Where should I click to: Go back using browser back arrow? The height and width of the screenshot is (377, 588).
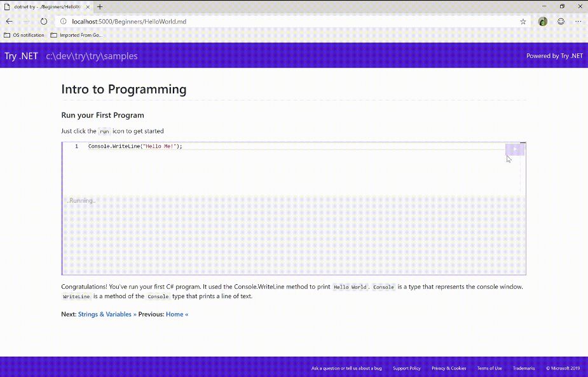pyautogui.click(x=10, y=22)
